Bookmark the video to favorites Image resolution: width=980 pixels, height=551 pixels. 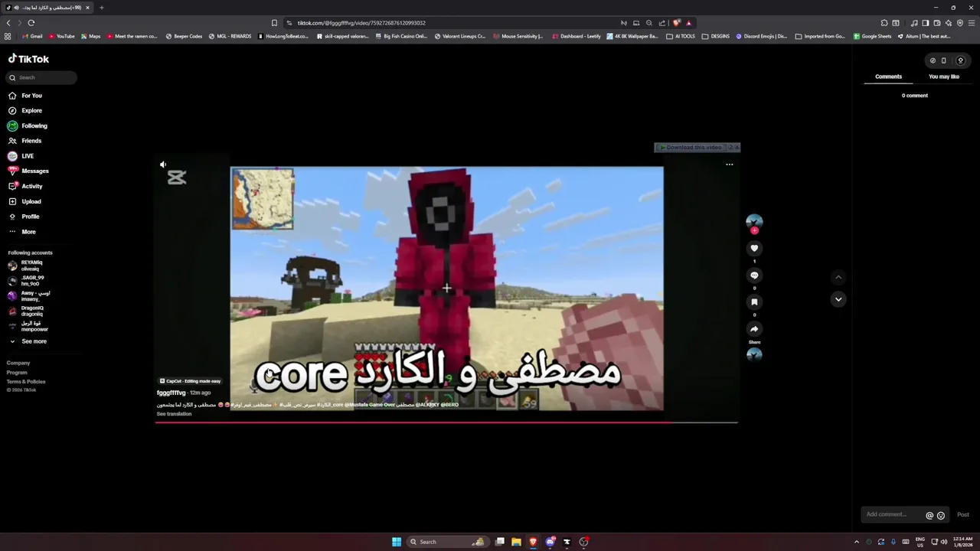[754, 302]
